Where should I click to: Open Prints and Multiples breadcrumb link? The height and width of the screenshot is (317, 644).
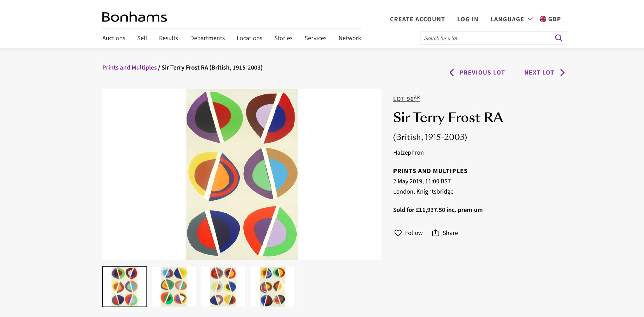[x=130, y=68]
